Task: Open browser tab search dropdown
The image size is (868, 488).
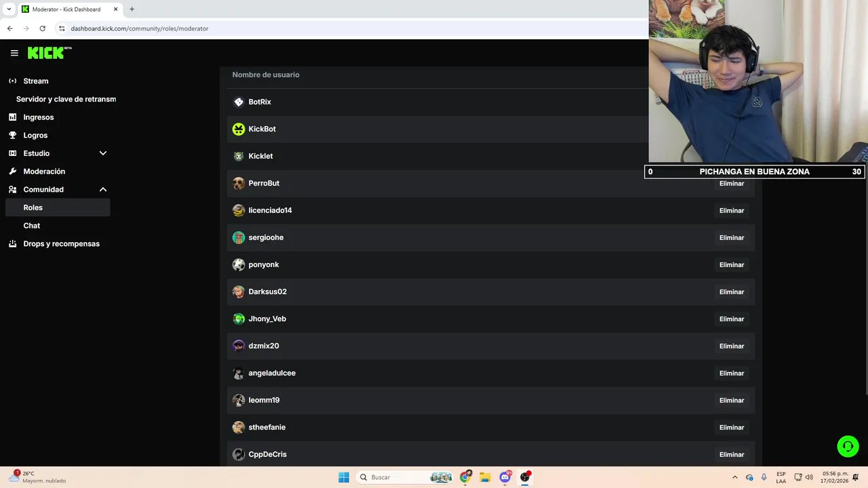Action: (x=9, y=9)
